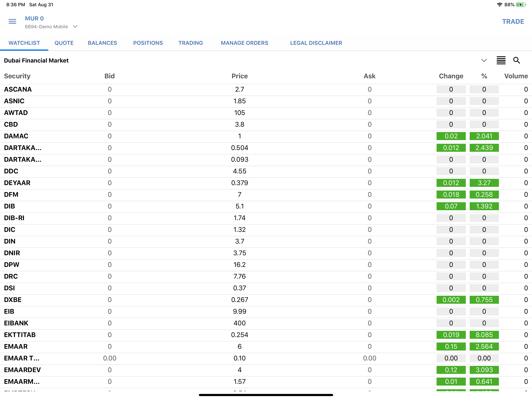Tap the DXBE 0.755 percent badge
This screenshot has height=399, width=532.
(x=484, y=300)
